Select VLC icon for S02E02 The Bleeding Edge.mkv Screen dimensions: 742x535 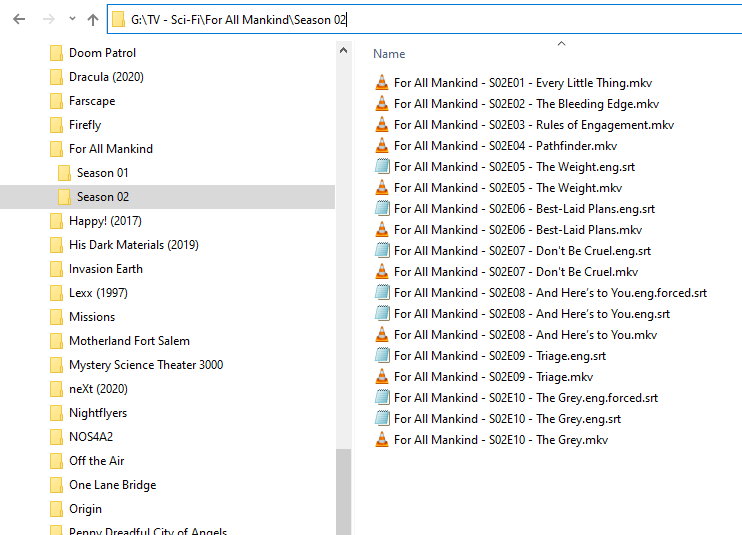[x=382, y=104]
